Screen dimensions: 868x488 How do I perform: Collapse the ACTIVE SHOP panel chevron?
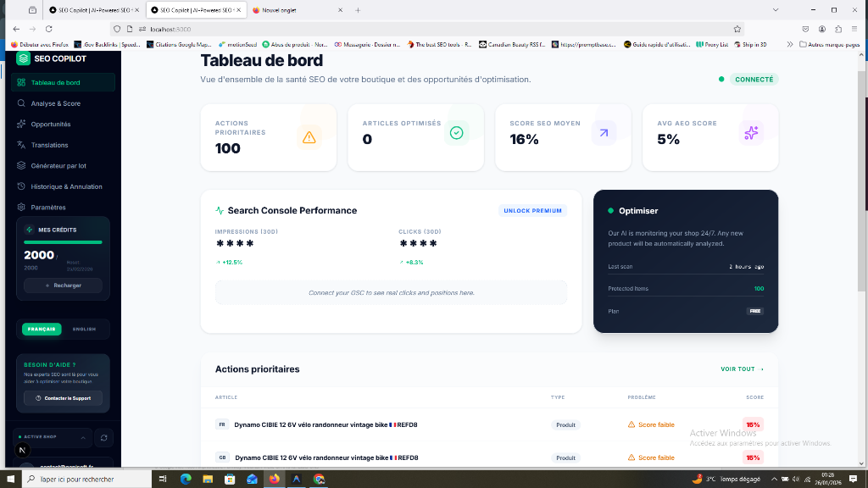point(82,438)
